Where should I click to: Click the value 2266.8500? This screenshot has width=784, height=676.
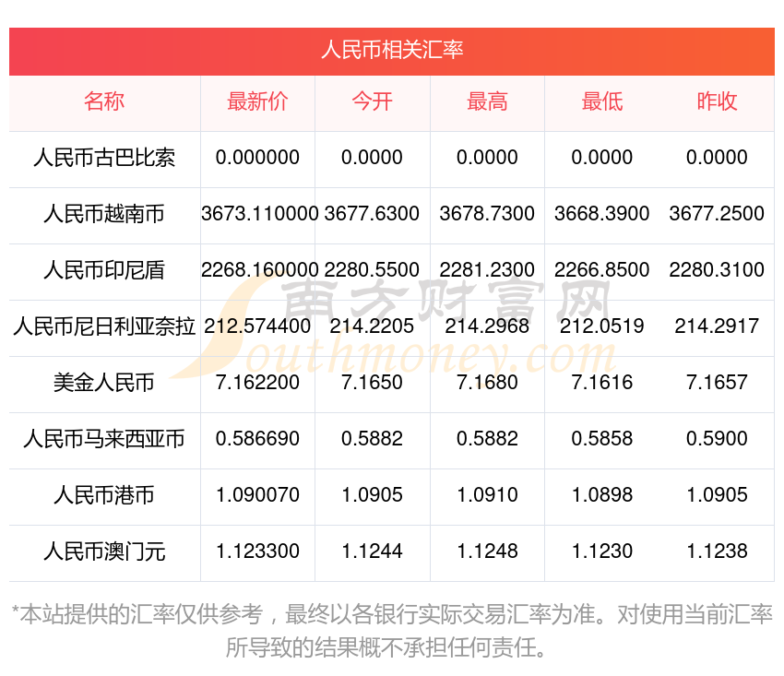(x=602, y=270)
